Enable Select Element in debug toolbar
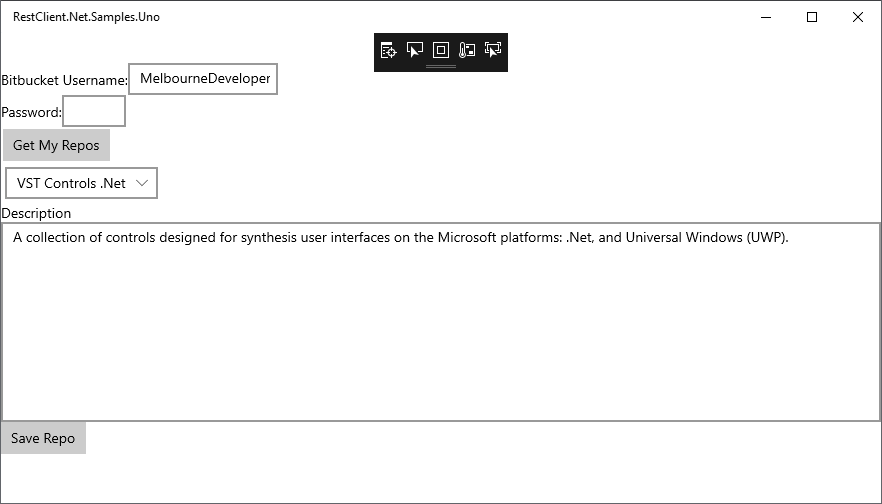Image resolution: width=882 pixels, height=504 pixels. (x=415, y=50)
